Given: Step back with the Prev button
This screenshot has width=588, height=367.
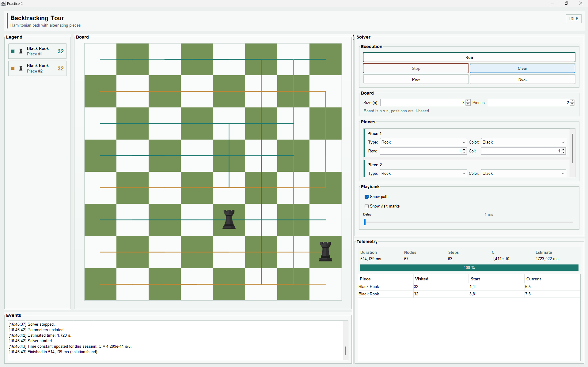Looking at the screenshot, I should pyautogui.click(x=416, y=79).
